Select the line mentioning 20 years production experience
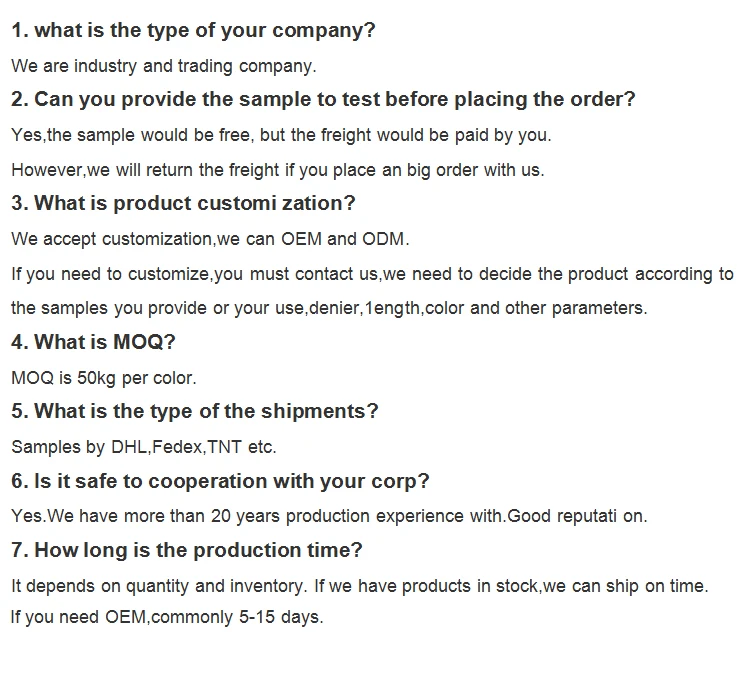Image resolution: width=750 pixels, height=700 pixels. [x=329, y=516]
